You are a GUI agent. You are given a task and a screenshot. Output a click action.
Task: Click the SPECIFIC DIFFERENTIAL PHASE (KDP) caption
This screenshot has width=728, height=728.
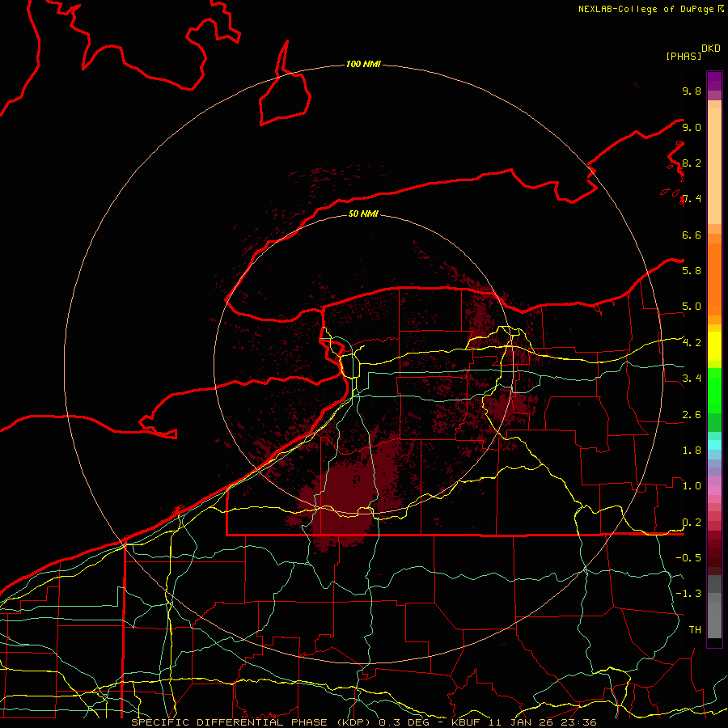coord(252,722)
